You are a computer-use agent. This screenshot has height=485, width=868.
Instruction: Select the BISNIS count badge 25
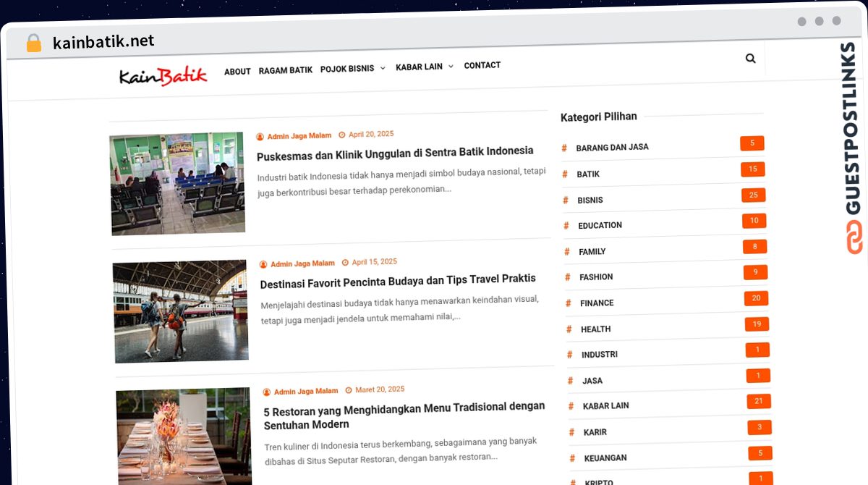pos(754,195)
